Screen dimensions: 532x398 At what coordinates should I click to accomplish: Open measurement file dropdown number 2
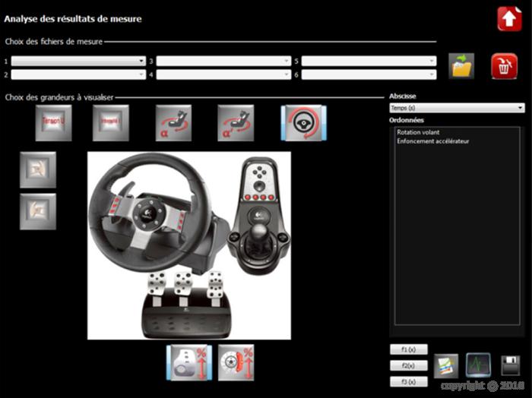(78, 74)
